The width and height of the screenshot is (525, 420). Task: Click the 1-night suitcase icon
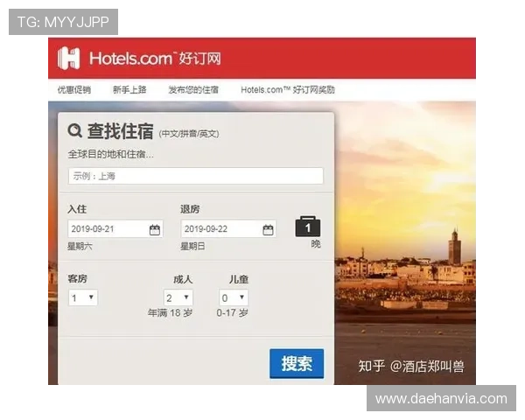point(308,227)
